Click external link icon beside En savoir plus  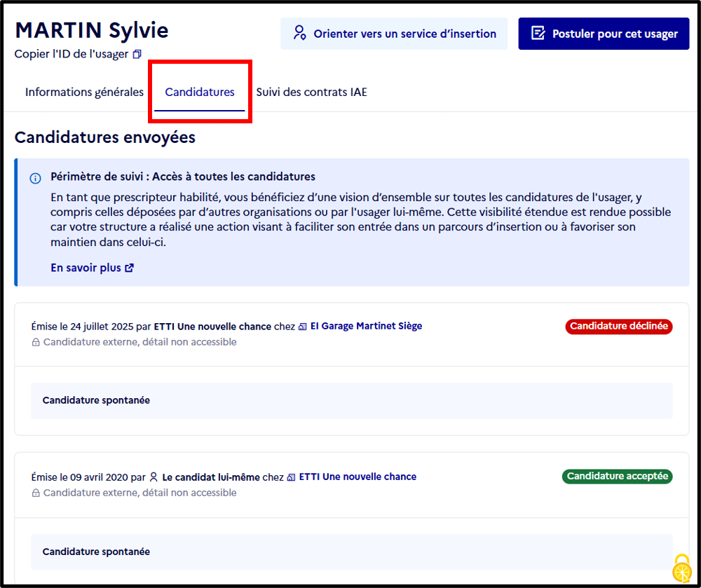(x=129, y=268)
